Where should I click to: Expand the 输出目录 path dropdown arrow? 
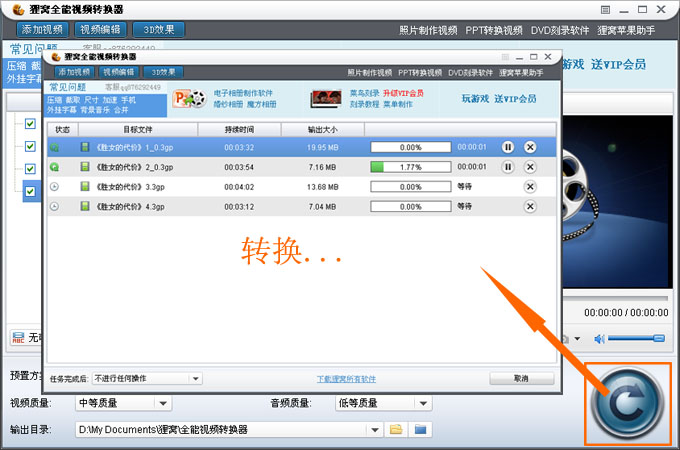tap(375, 430)
